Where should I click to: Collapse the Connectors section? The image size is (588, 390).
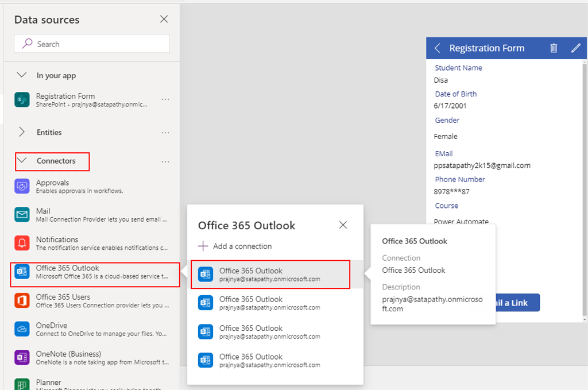(22, 161)
